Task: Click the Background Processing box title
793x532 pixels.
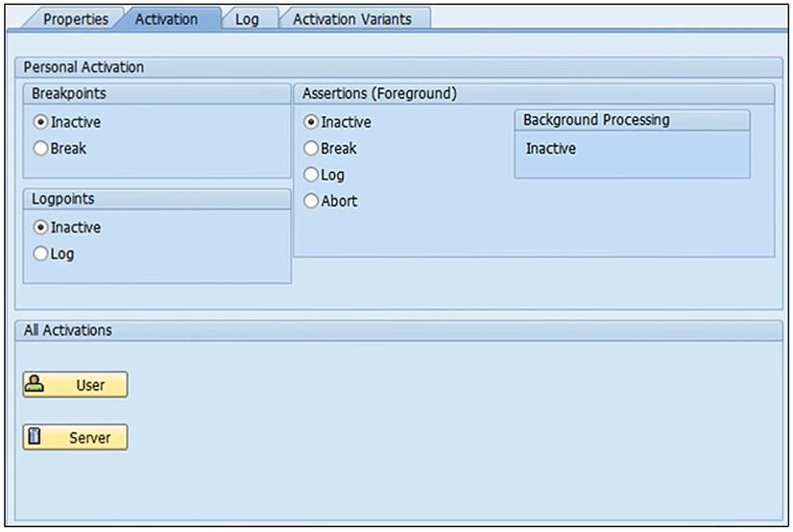Action: pos(596,120)
